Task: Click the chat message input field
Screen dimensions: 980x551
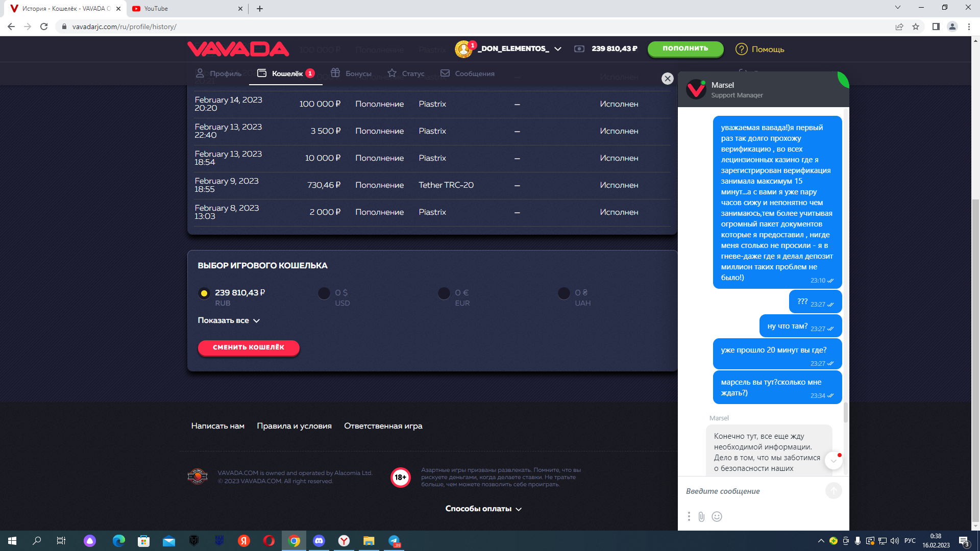Action: tap(752, 491)
